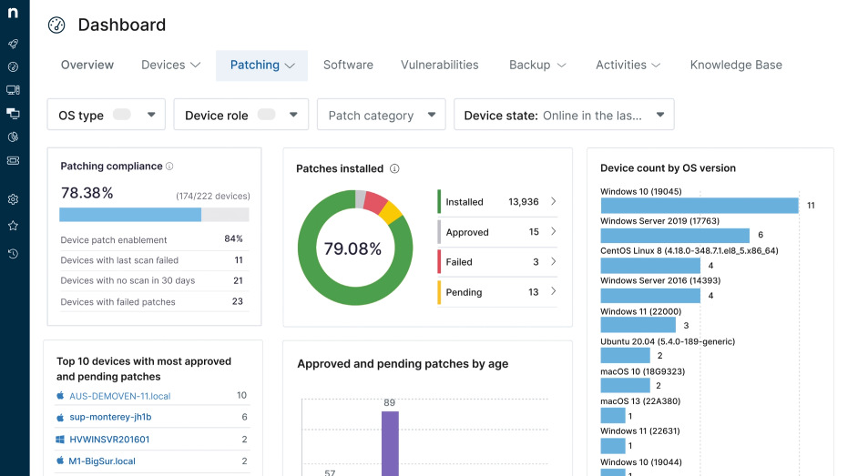Click info icon next to Patching compliance

170,166
